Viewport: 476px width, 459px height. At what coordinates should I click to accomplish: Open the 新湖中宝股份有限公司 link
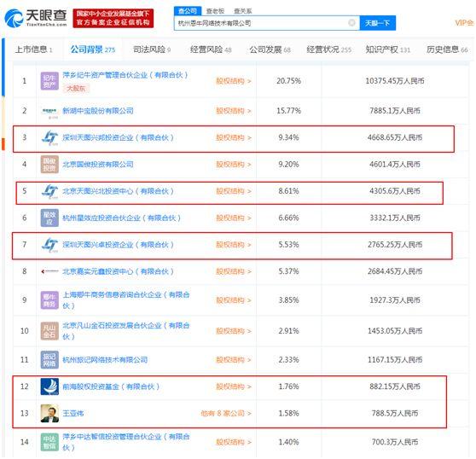(x=98, y=111)
